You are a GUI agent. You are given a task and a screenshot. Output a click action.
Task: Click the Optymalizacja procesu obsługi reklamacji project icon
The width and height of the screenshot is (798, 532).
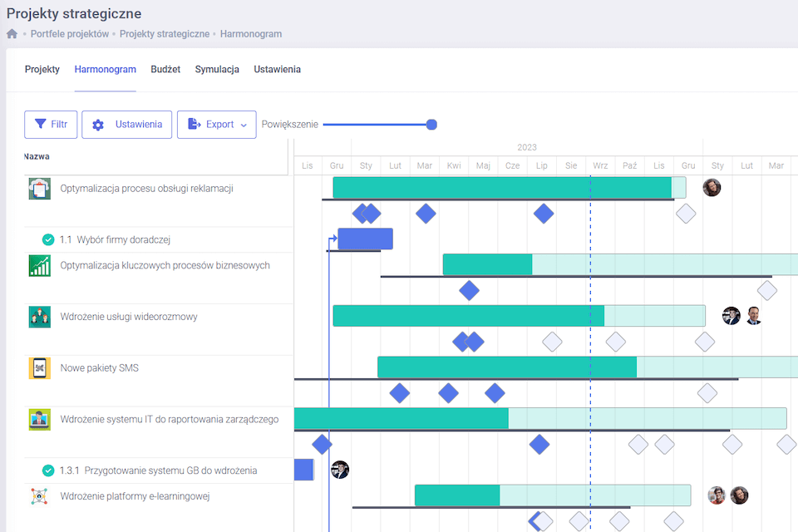[x=39, y=189]
